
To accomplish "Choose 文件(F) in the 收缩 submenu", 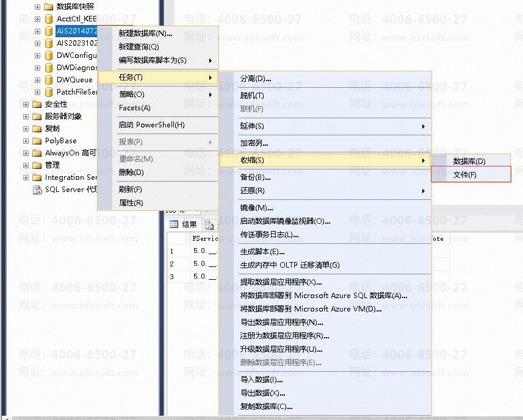I will pos(464,175).
